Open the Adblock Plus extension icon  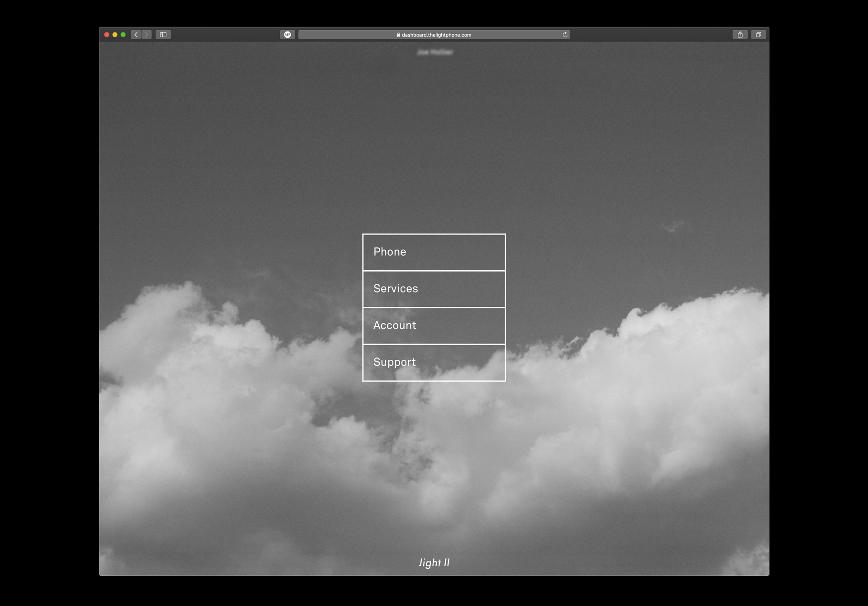(288, 35)
